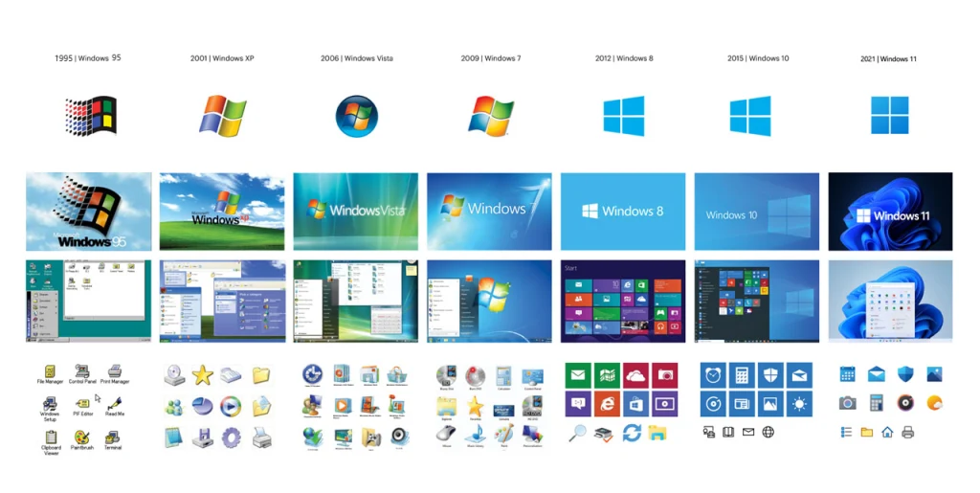The image size is (980, 493).
Task: Select the purple Messaging tile
Action: [577, 404]
